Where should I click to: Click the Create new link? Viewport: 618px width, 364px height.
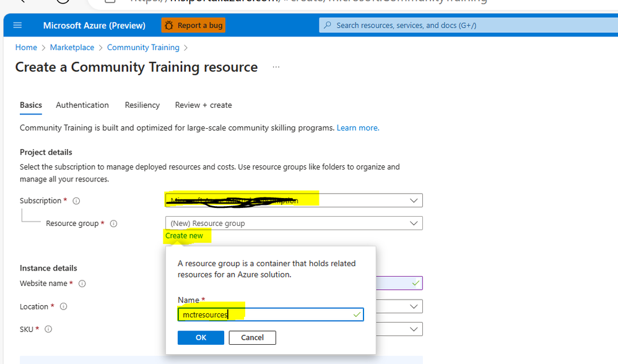pyautogui.click(x=184, y=236)
